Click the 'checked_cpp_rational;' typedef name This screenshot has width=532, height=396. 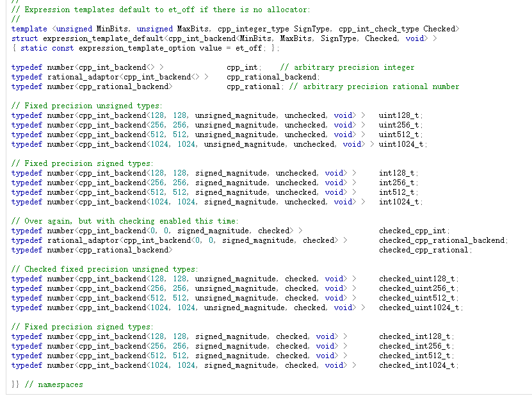click(425, 250)
